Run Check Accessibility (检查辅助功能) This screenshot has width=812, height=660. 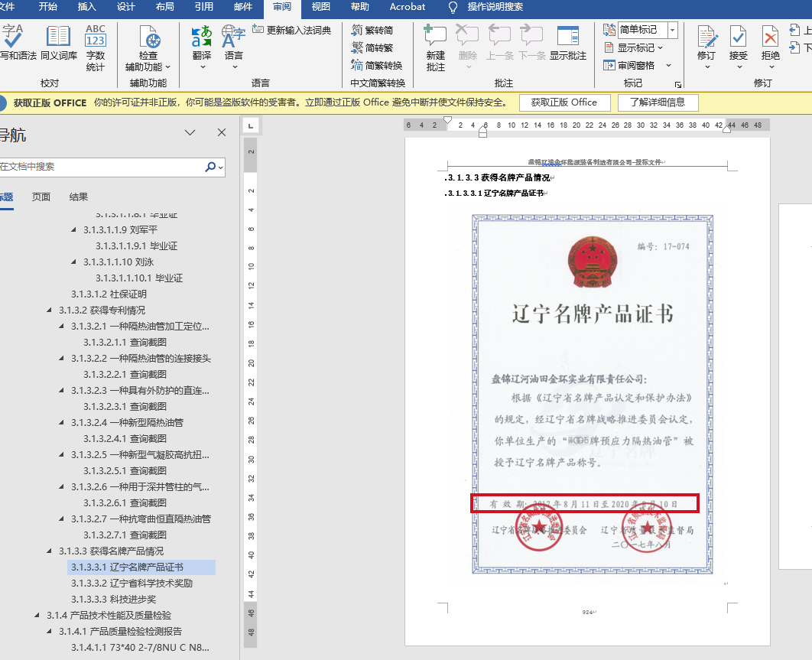(148, 47)
